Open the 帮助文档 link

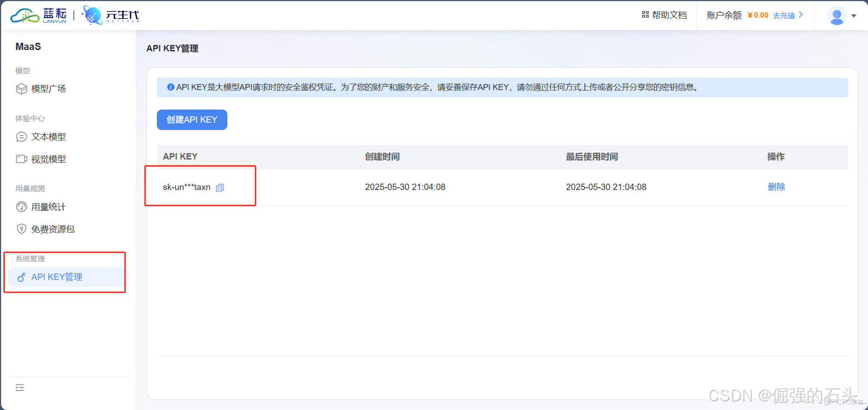669,15
